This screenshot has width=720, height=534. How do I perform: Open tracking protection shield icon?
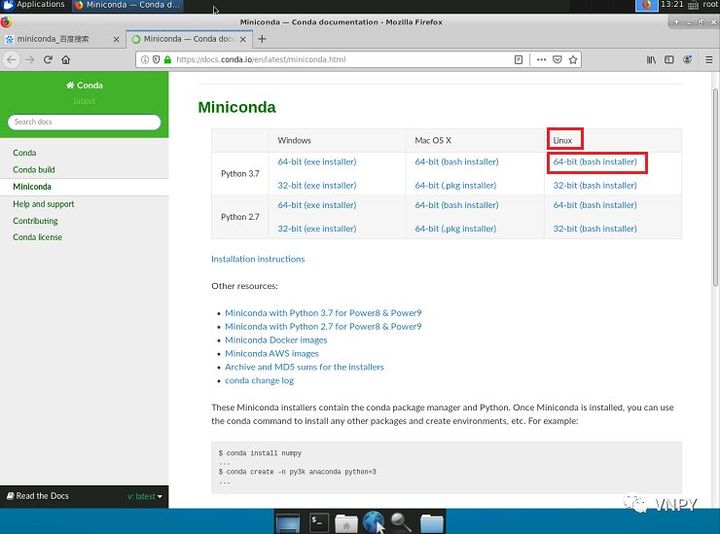click(x=156, y=60)
